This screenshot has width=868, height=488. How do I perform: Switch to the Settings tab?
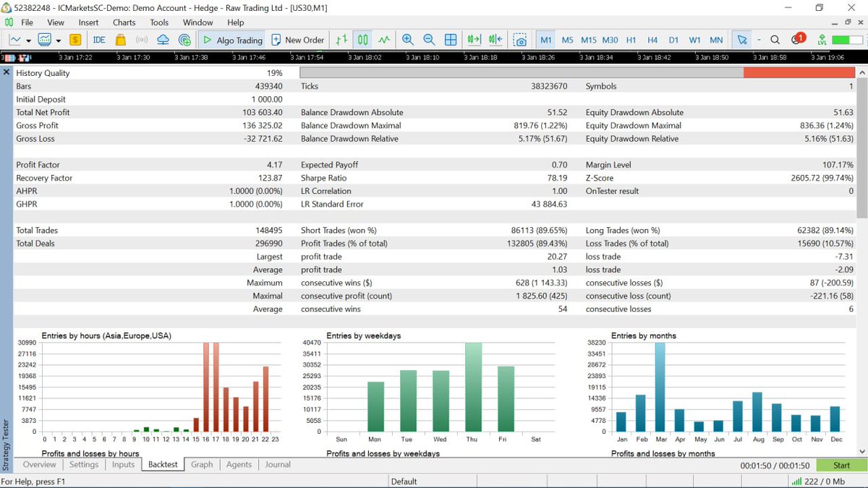coord(84,464)
